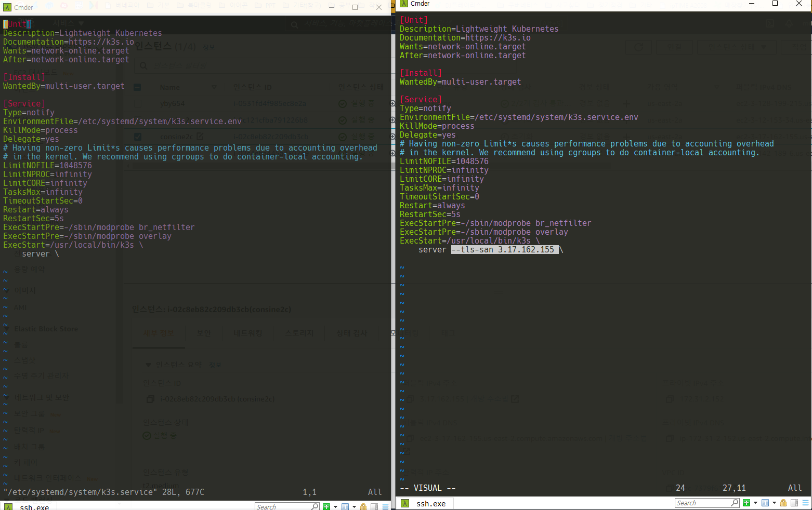
Task: Click the [Service] header in right window
Action: (421, 100)
